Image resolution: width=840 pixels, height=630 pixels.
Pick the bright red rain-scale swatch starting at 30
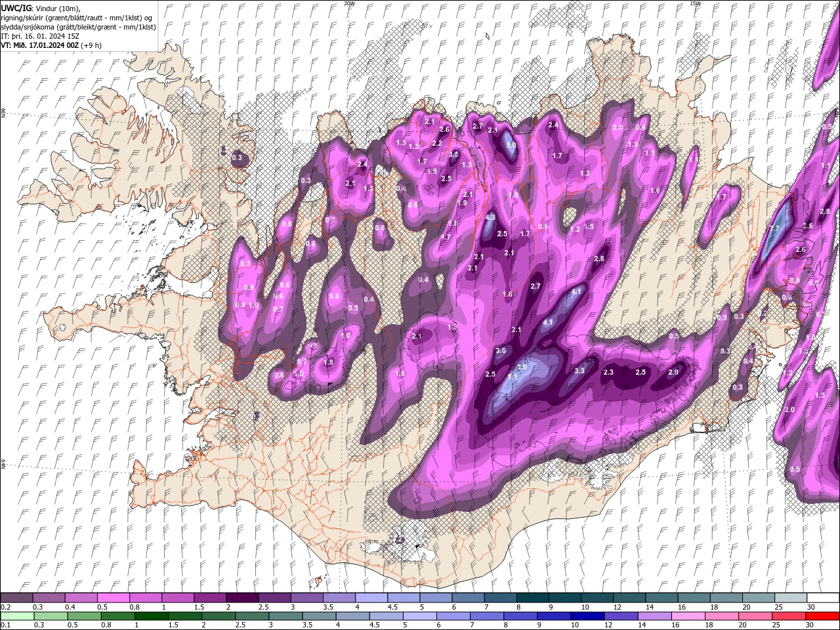click(823, 616)
